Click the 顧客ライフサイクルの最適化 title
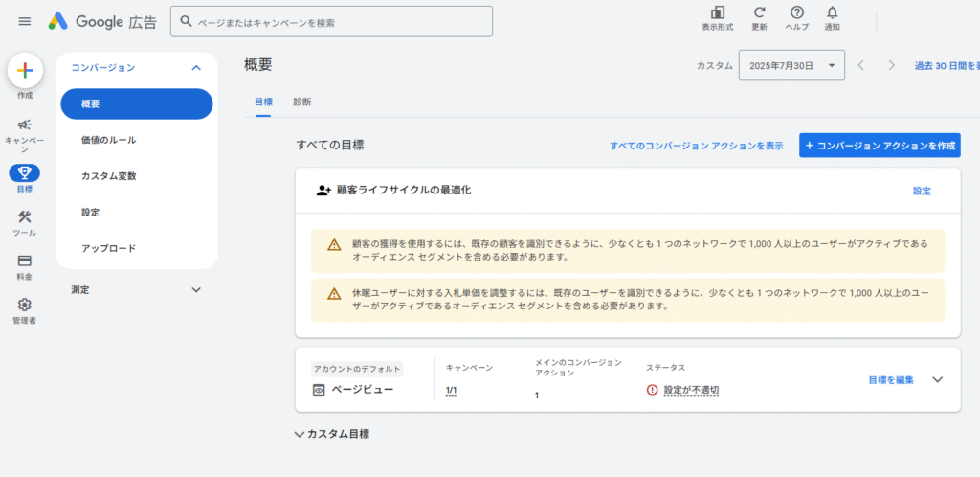The image size is (980, 477). pos(404,190)
